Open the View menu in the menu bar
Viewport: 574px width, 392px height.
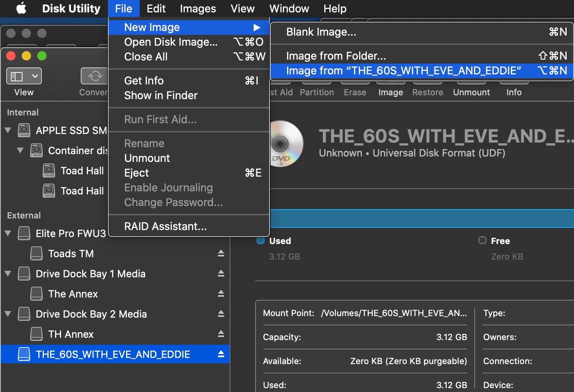(243, 9)
